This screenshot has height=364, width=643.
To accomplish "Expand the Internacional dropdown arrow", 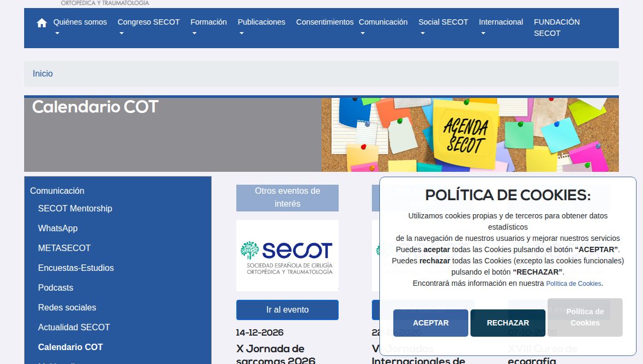I will [483, 34].
